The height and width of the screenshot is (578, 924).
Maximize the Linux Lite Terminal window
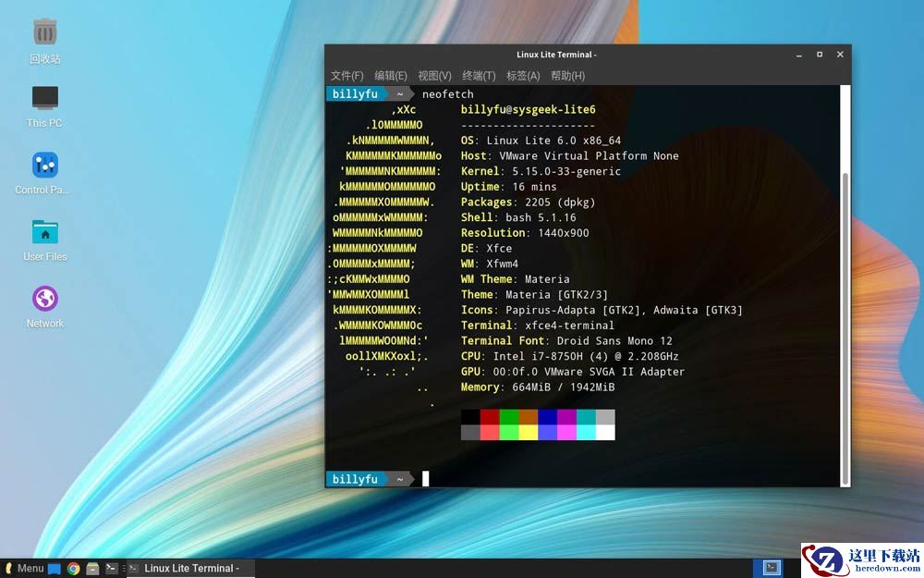(x=819, y=55)
